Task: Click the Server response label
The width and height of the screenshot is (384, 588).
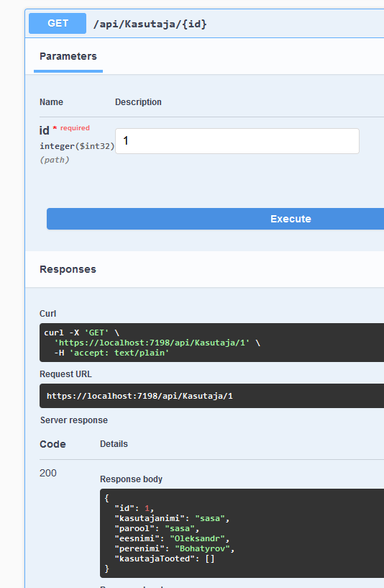Action: [x=74, y=420]
